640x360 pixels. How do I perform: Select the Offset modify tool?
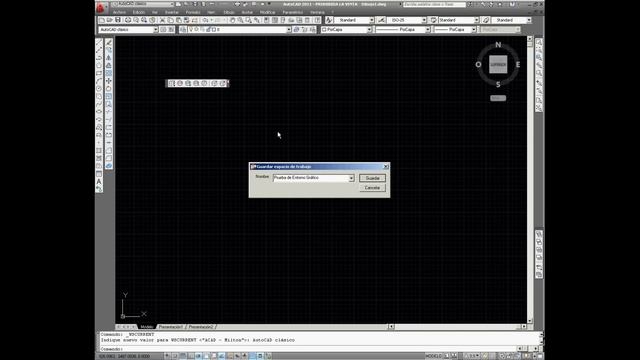coord(109,65)
